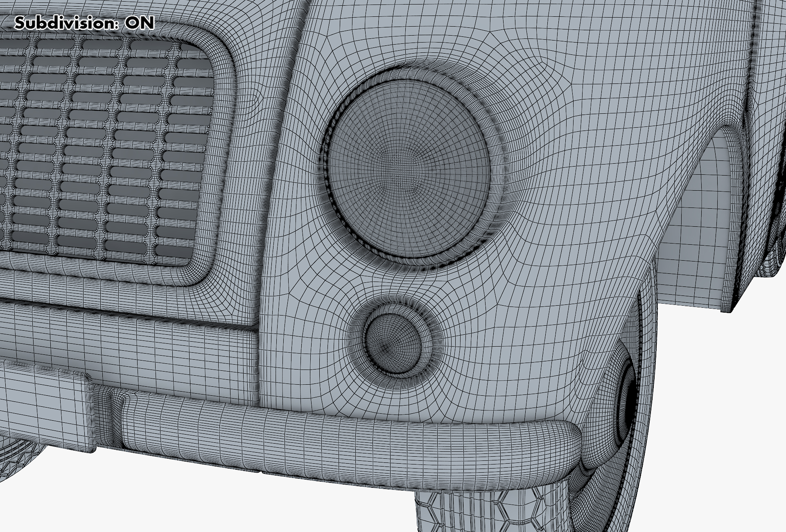786x532 pixels.
Task: Click the small round turn signal lamp
Action: (x=393, y=343)
